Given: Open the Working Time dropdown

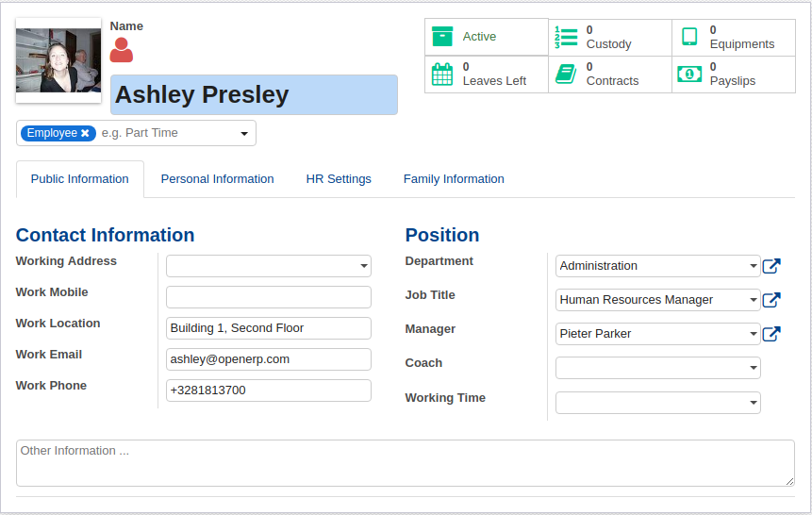Looking at the screenshot, I should click(754, 403).
